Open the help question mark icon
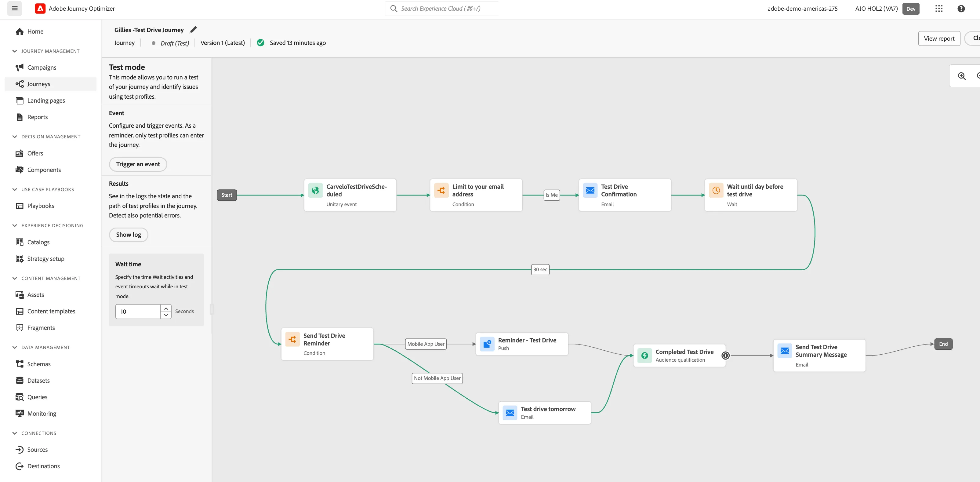 (x=961, y=8)
